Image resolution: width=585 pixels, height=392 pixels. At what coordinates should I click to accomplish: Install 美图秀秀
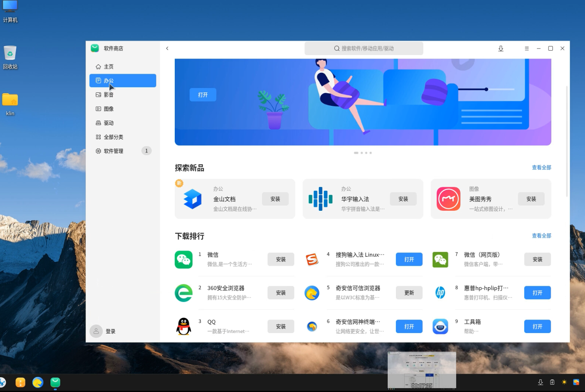click(x=531, y=199)
